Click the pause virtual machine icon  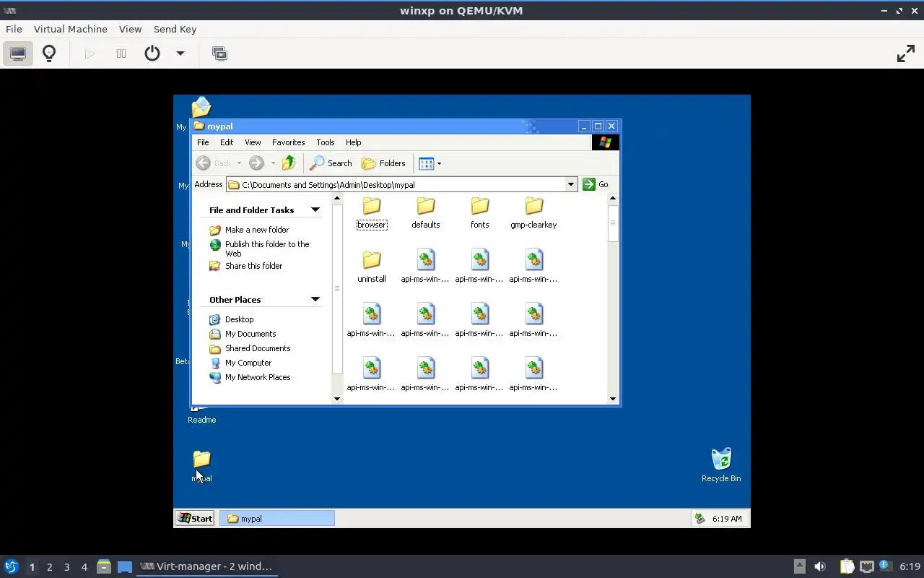pos(121,53)
